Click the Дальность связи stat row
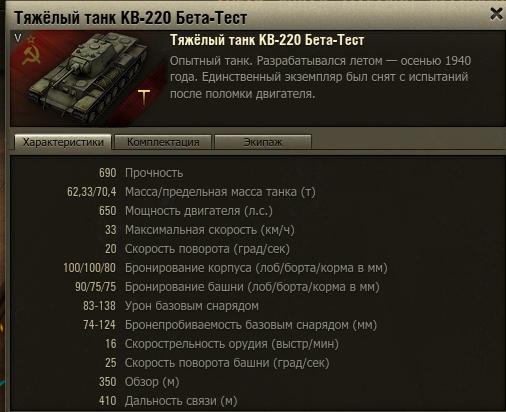The width and height of the screenshot is (506, 412). [x=168, y=401]
